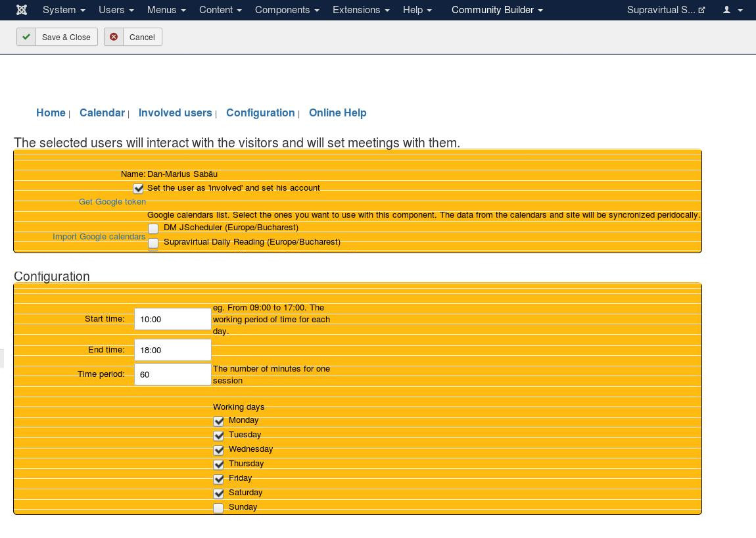Open the System dropdown menu

coord(64,10)
